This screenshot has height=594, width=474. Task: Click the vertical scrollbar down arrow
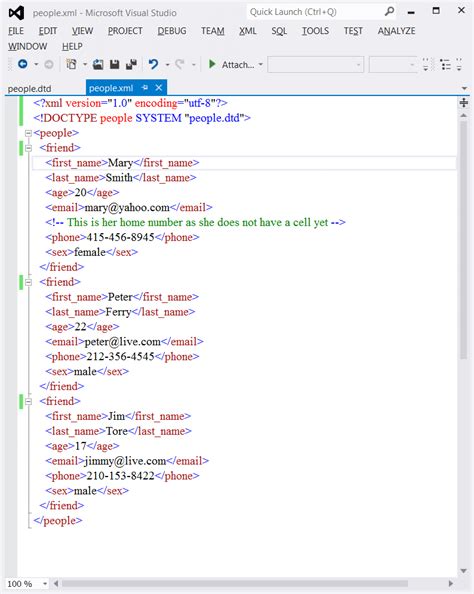(x=464, y=571)
